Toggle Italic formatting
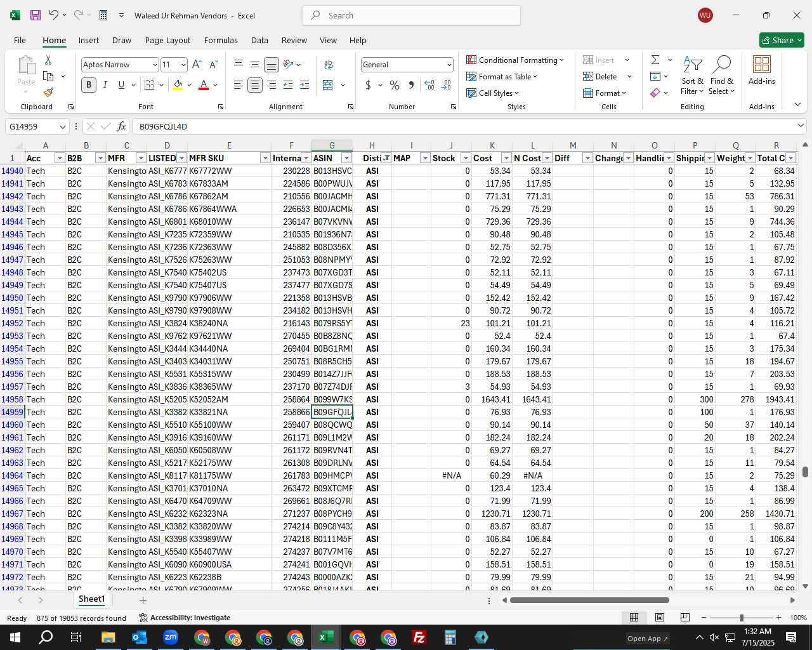 (x=105, y=85)
